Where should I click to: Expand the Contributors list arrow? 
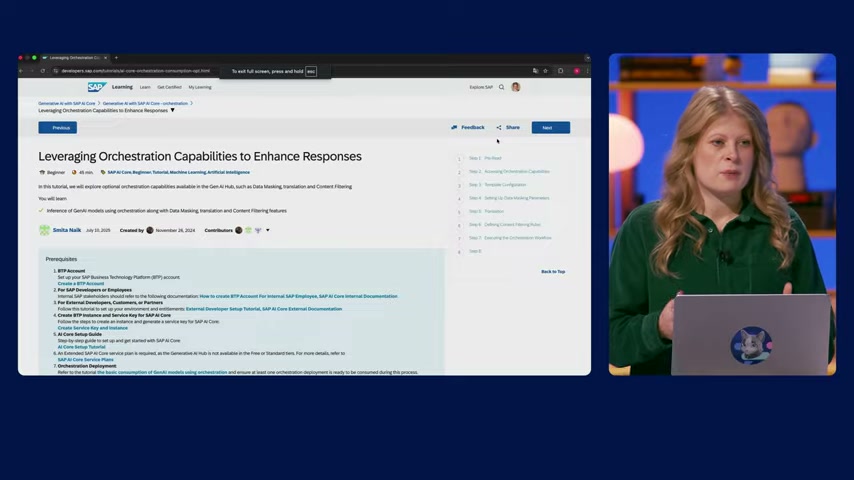click(x=267, y=230)
